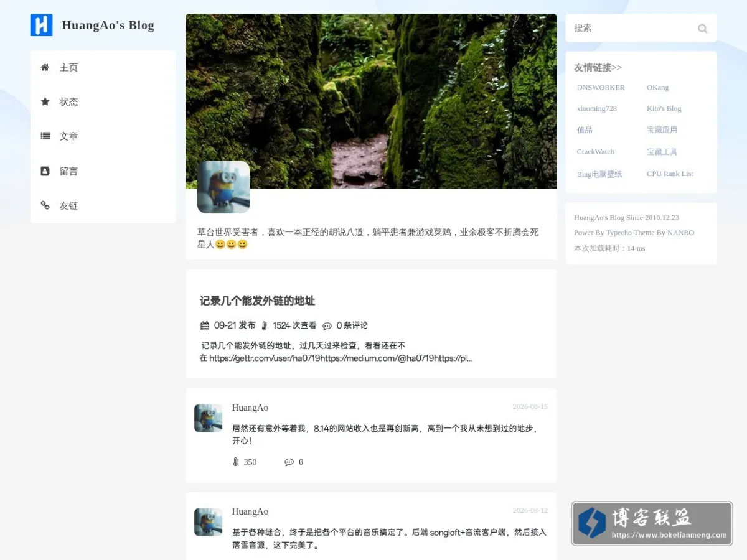This screenshot has height=560, width=747.
Task: Open the 宝藏工具 friend link
Action: point(662,152)
